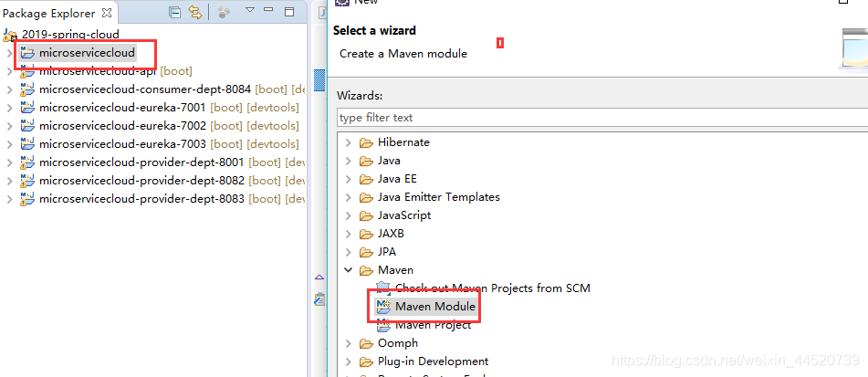Click the JPA folder icon
The height and width of the screenshot is (377, 868).
(366, 253)
